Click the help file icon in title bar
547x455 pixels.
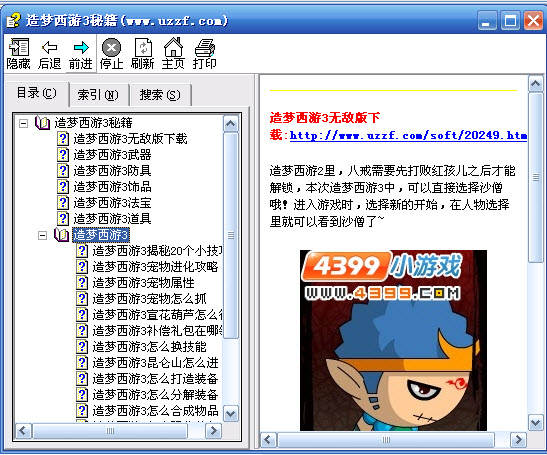pyautogui.click(x=13, y=20)
